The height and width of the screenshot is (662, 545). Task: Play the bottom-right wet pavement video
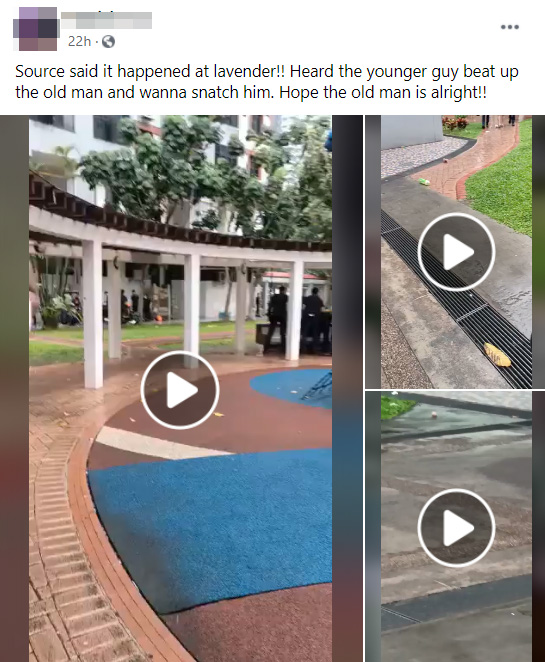coord(456,527)
